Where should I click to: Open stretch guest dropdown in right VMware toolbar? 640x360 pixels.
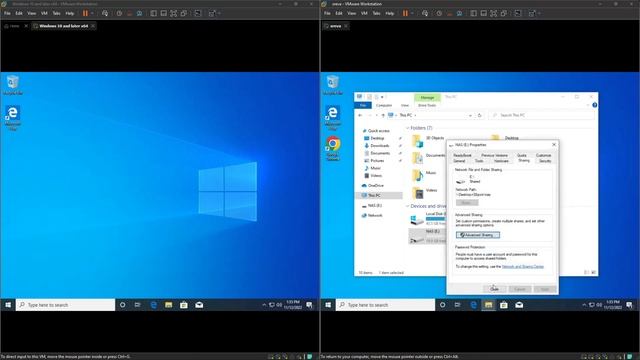(540, 13)
